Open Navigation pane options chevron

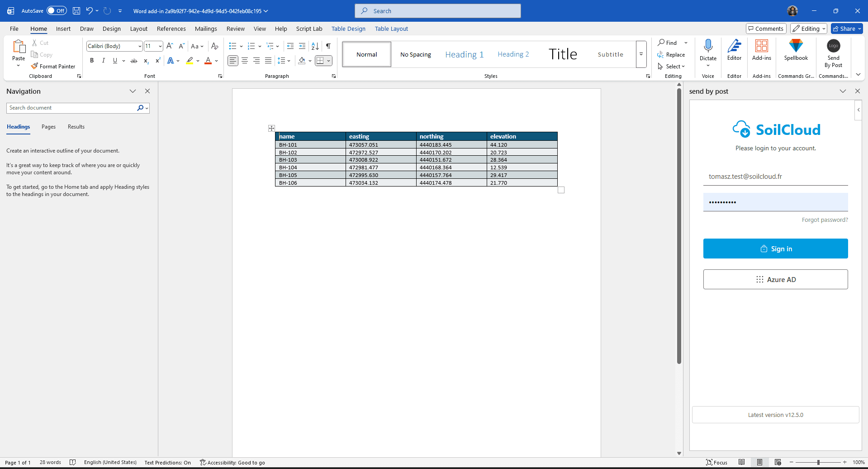133,91
